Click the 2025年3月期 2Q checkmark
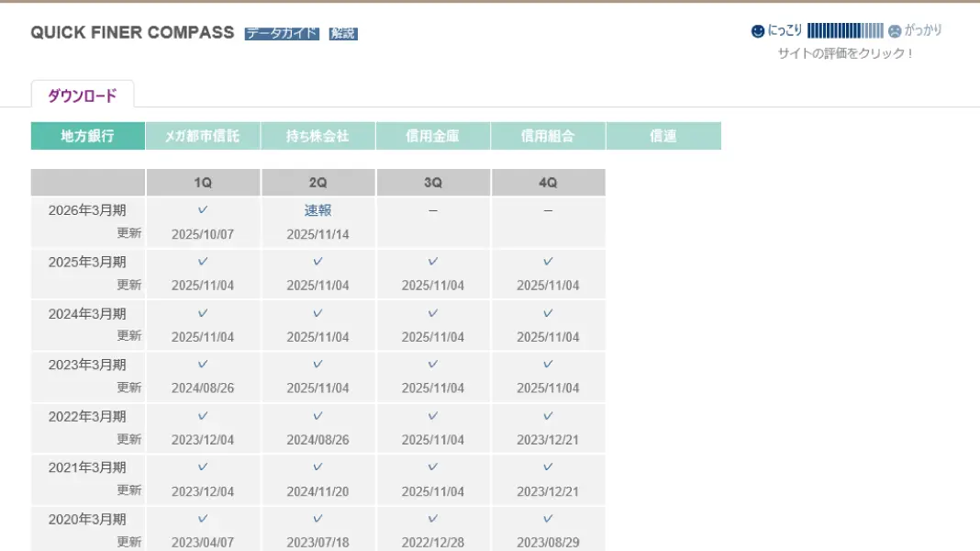Screen dimensions: 980x551 click(x=317, y=262)
